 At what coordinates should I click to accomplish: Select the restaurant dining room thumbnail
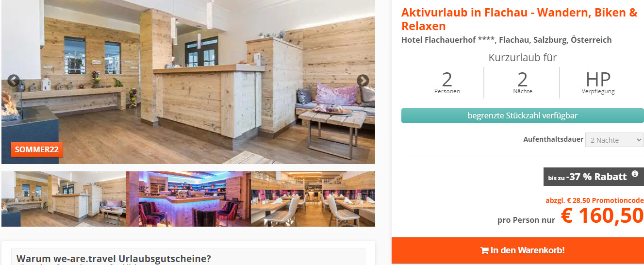tap(313, 199)
